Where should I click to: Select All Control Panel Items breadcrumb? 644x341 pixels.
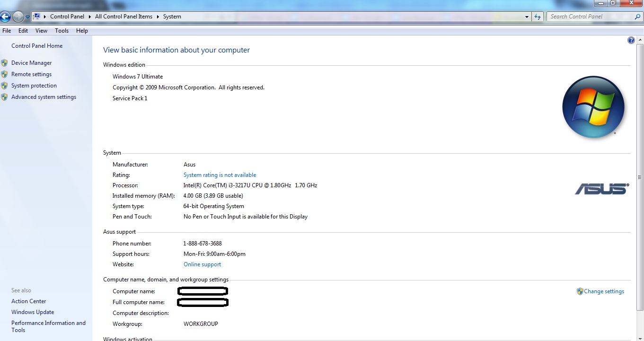(x=124, y=17)
